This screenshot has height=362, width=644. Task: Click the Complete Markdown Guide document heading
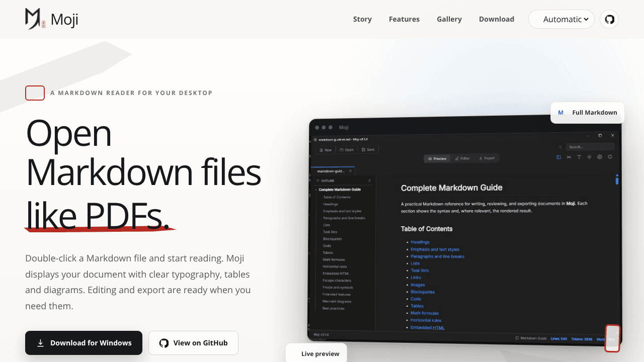[x=452, y=188]
